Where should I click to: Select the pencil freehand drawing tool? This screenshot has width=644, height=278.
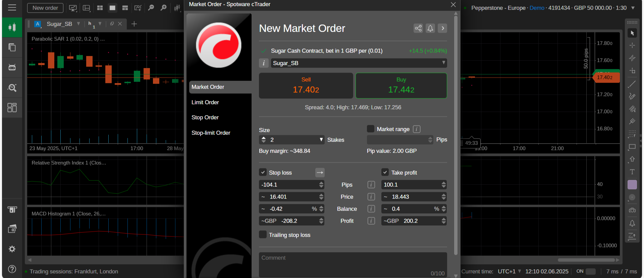(632, 96)
